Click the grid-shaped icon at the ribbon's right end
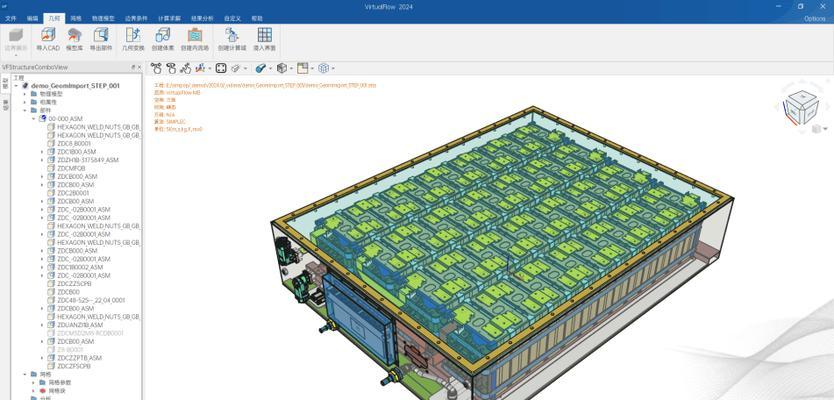This screenshot has width=834, height=400. (x=264, y=35)
